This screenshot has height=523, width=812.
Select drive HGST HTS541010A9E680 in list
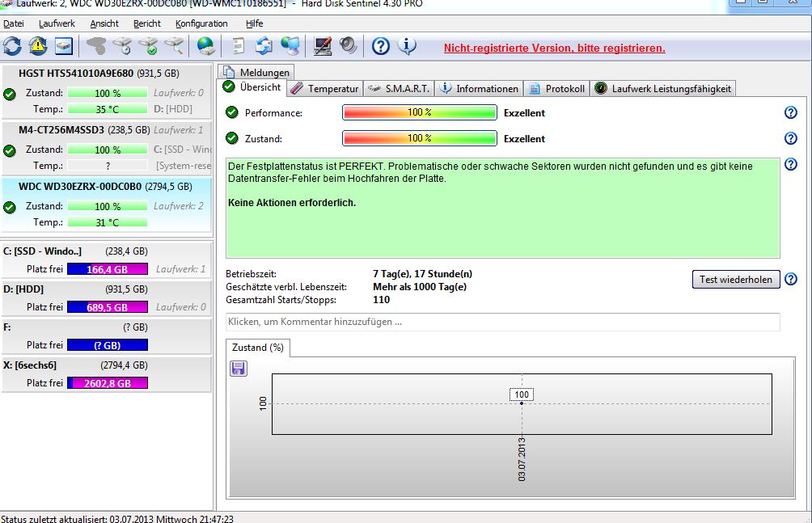(x=107, y=91)
